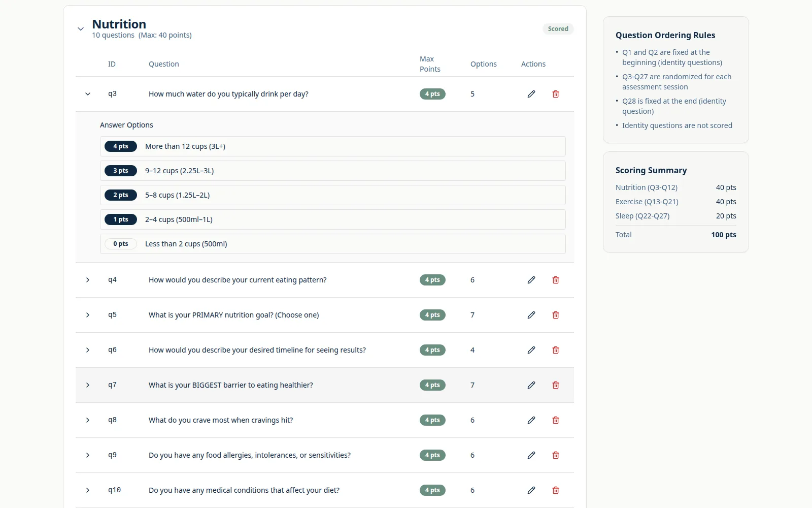This screenshot has height=508, width=812.
Task: Delete question q4 about eating pattern
Action: click(556, 280)
